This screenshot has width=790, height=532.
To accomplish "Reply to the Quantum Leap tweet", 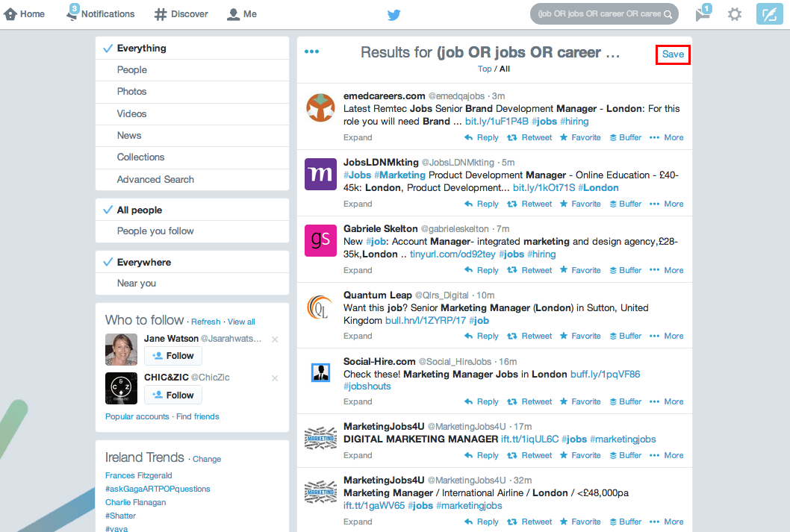I will pos(482,336).
